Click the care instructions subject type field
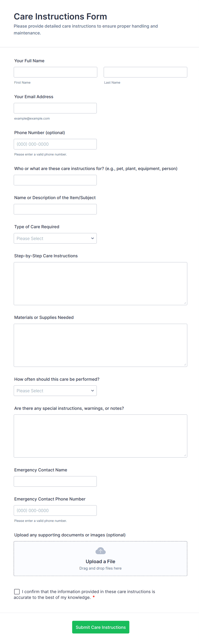Image resolution: width=199 pixels, height=644 pixels. click(55, 180)
